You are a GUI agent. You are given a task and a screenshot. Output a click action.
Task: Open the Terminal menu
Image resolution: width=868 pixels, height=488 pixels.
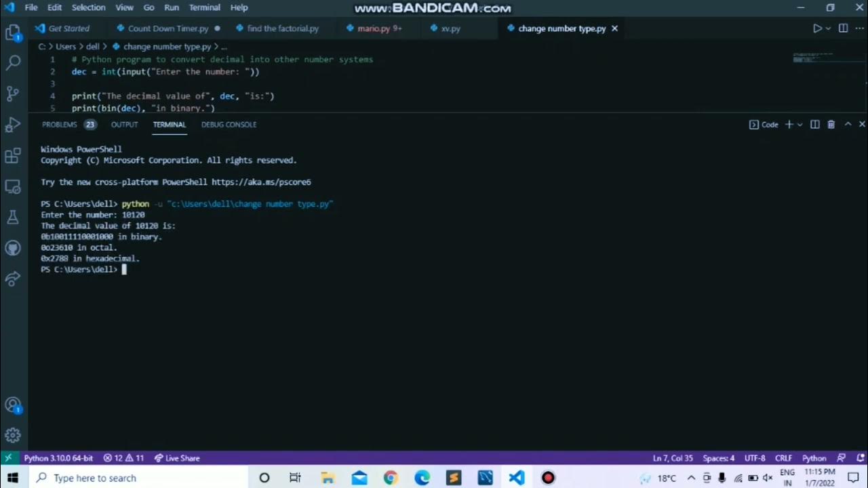[204, 7]
